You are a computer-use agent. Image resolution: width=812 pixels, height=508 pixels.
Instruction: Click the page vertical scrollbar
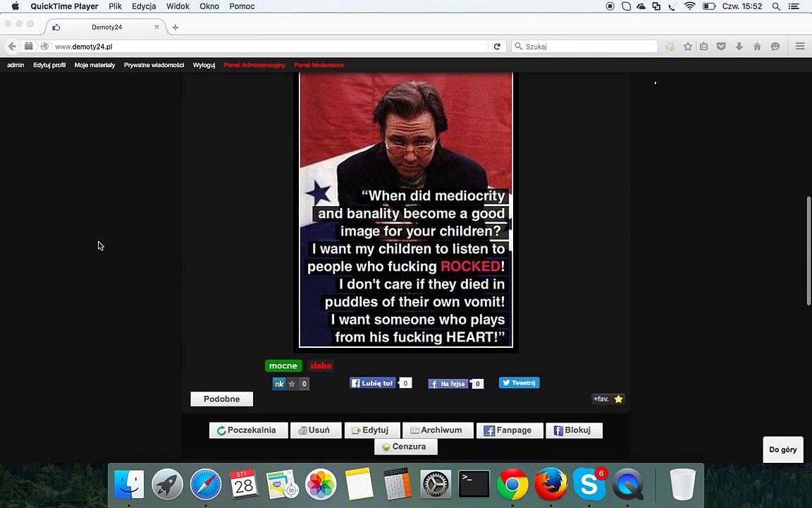(808, 251)
